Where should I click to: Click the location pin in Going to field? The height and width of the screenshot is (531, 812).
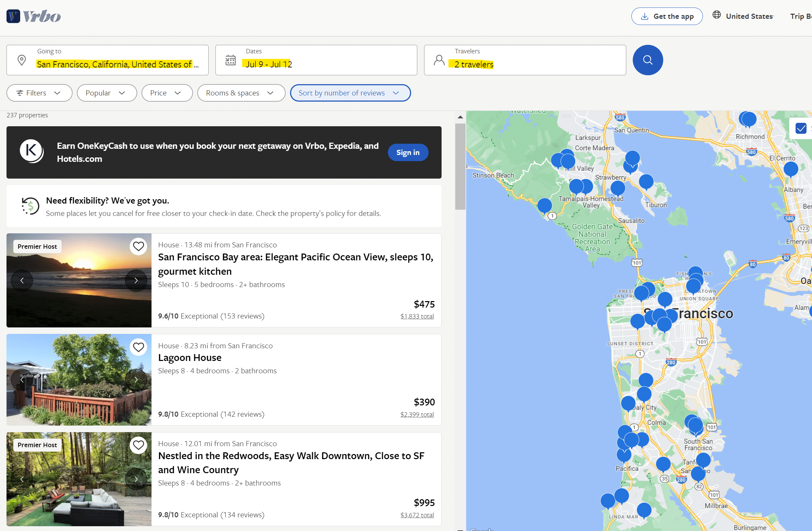tap(22, 60)
